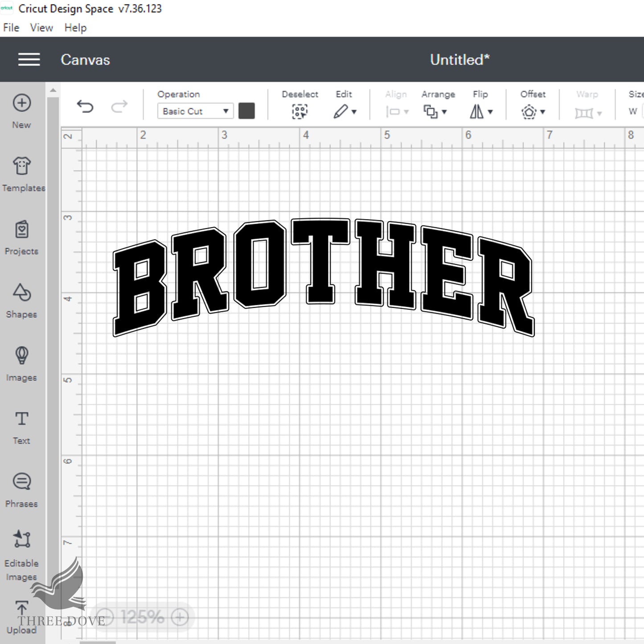The width and height of the screenshot is (644, 644).
Task: Click the Canvas header label
Action: (85, 60)
